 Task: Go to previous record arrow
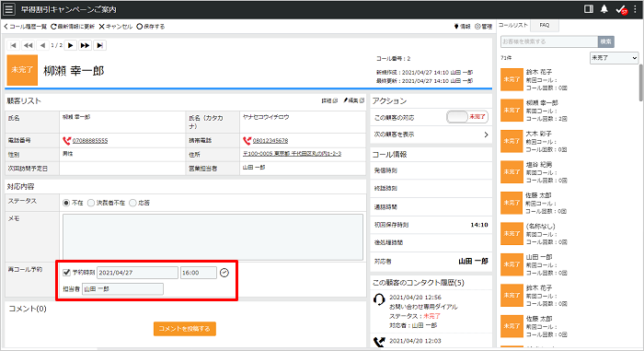click(42, 45)
